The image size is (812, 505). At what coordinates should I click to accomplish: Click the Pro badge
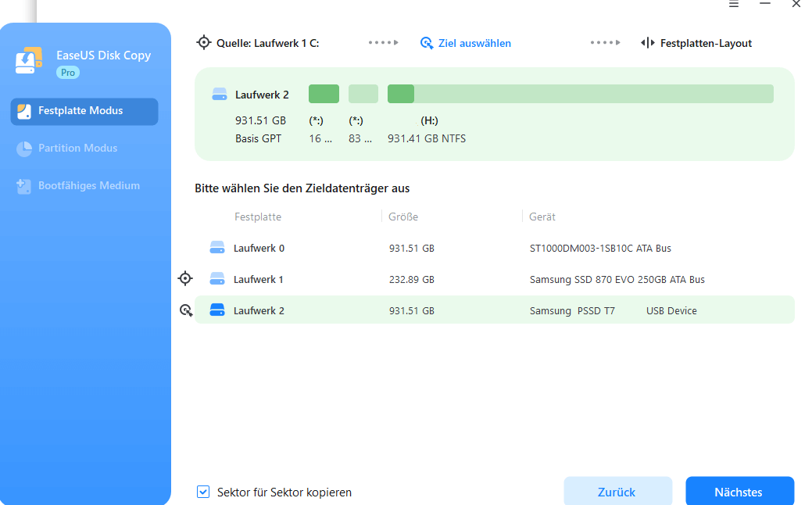point(68,73)
